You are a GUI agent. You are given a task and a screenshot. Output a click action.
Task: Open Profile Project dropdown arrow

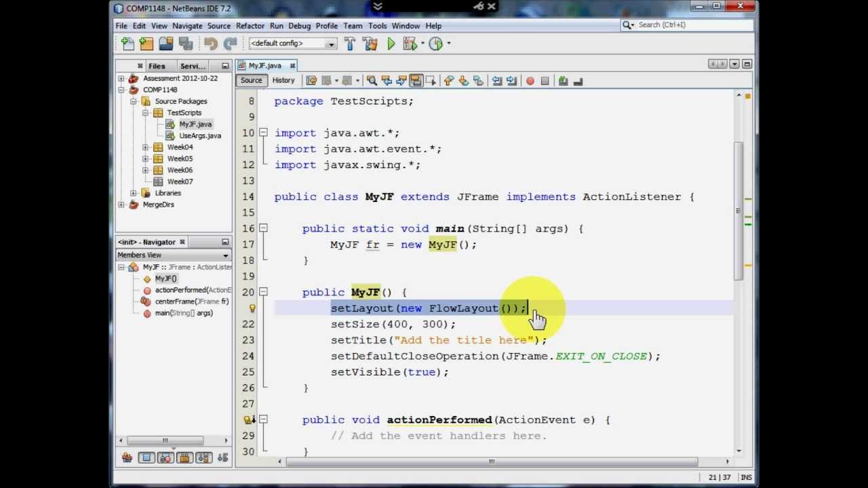448,43
